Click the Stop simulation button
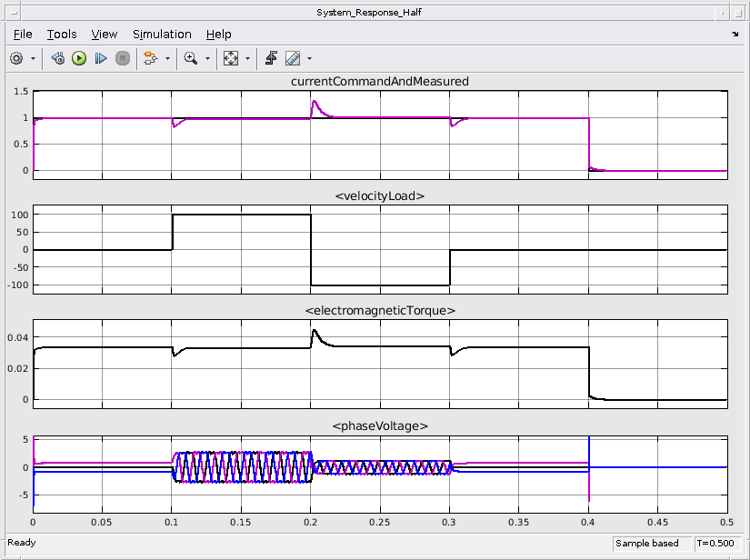750x560 pixels. (123, 58)
